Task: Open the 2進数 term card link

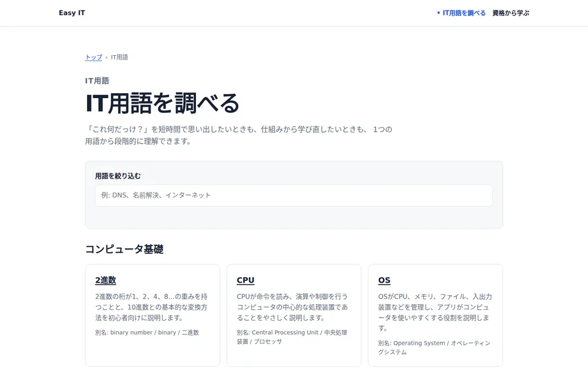Action: (106, 280)
